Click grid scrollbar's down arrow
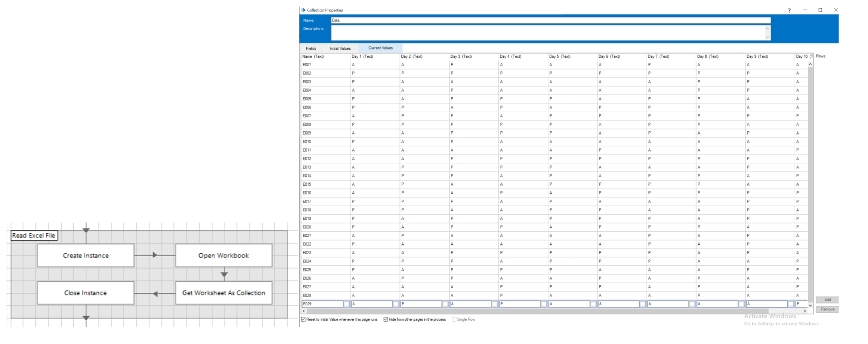Viewport: 868px width, 344px height. 810,305
